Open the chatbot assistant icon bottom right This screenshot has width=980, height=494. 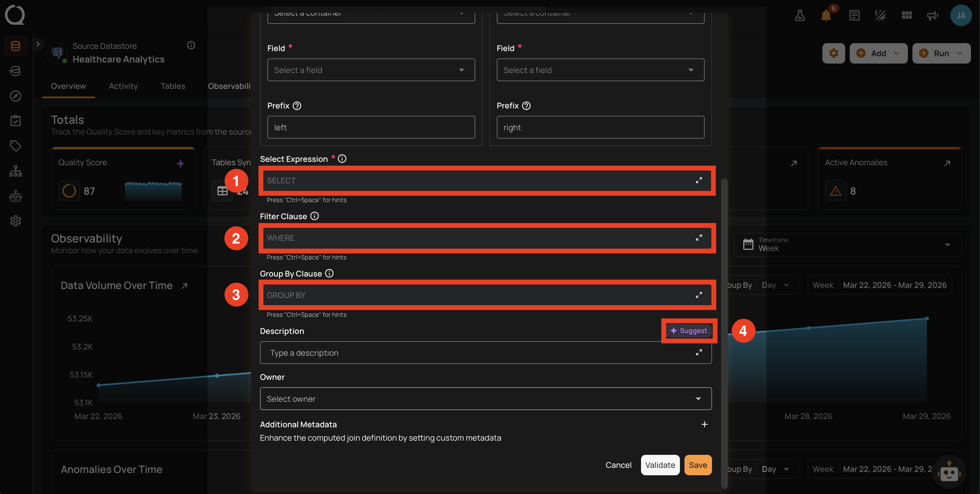click(950, 472)
